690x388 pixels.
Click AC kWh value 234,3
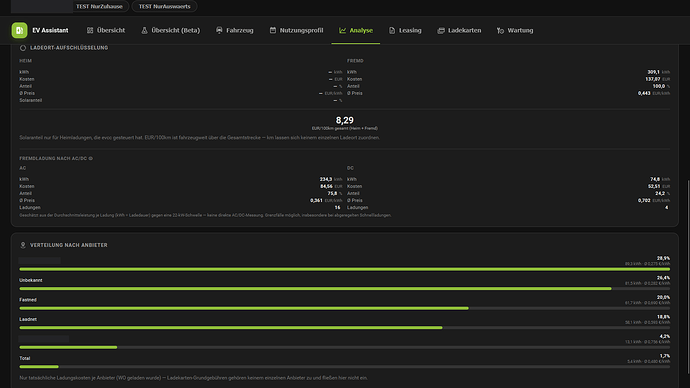point(326,179)
